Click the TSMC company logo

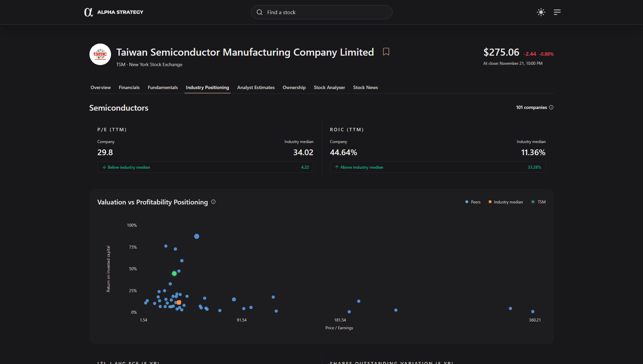[x=100, y=54]
